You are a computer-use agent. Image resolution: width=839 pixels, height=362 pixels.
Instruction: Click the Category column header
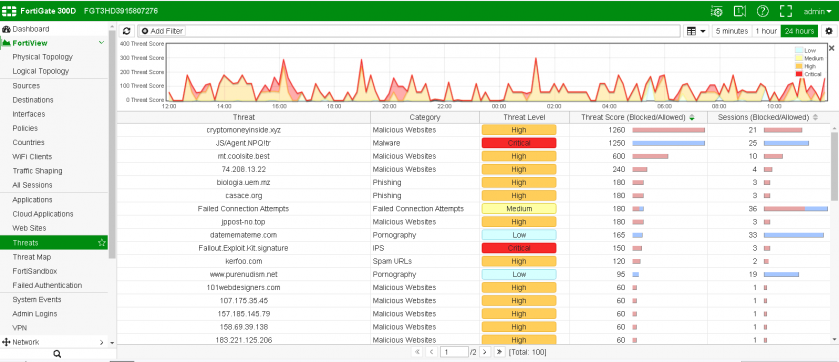(425, 117)
